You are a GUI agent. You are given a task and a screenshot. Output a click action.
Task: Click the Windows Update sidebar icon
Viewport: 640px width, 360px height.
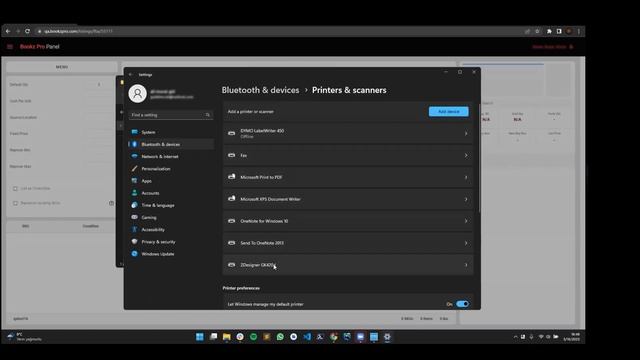pos(134,253)
